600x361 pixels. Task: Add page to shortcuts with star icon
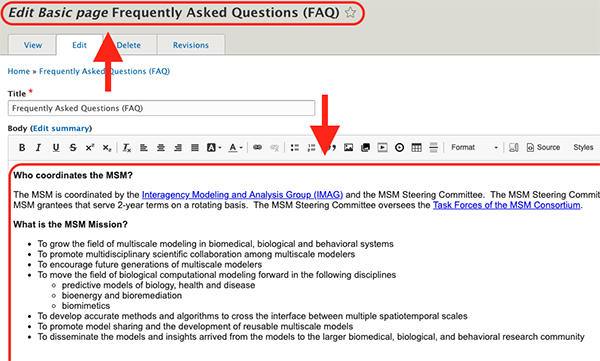click(350, 13)
